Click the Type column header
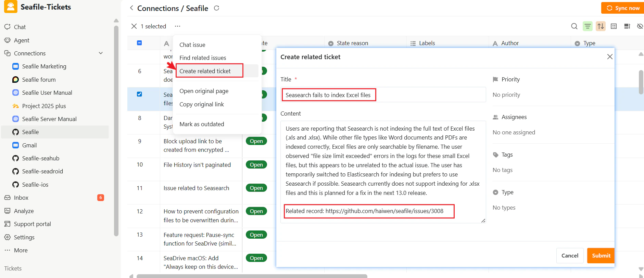The width and height of the screenshot is (644, 278). (607, 43)
